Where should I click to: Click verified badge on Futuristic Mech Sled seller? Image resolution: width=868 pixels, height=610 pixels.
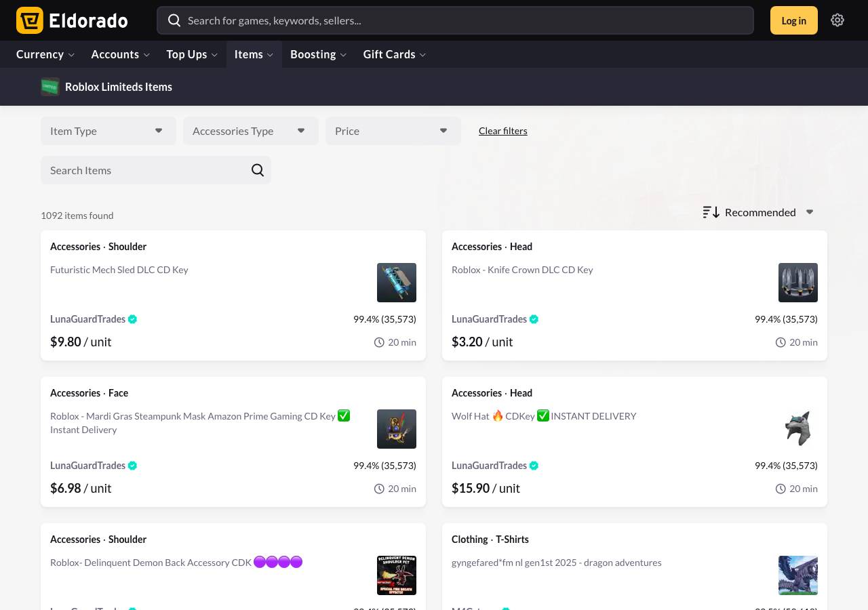pyautogui.click(x=133, y=319)
